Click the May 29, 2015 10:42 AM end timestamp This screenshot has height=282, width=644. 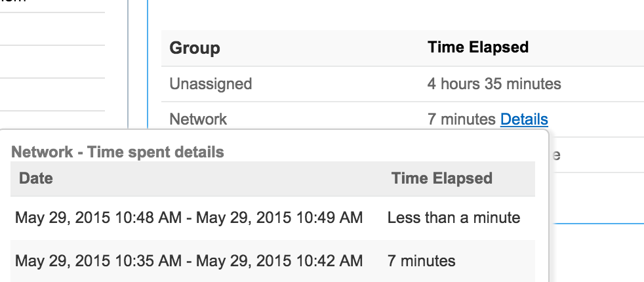pos(279,261)
